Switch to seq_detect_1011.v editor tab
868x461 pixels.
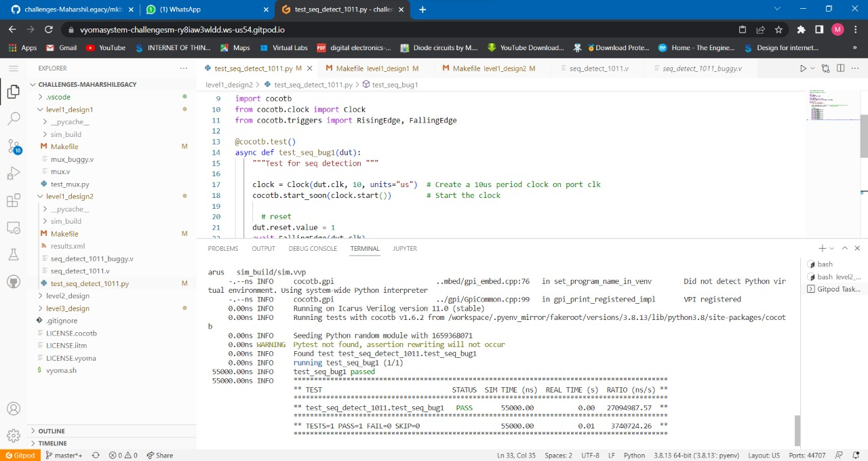pos(599,68)
